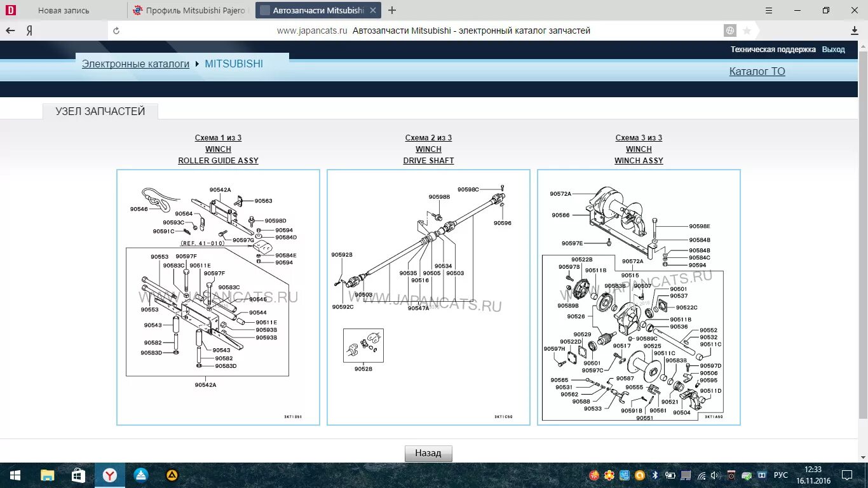Click the yellow flower tray icon
868x488 pixels.
(609, 475)
